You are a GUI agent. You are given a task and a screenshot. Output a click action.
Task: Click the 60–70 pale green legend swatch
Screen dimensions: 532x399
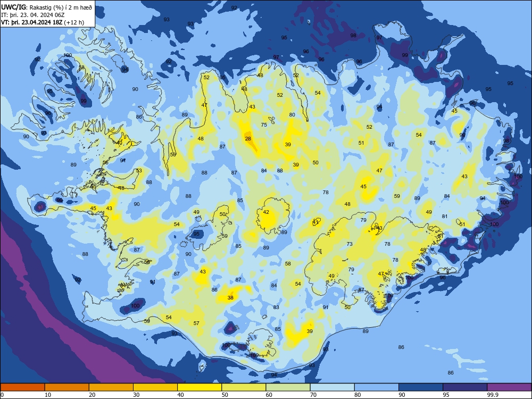(x=288, y=387)
